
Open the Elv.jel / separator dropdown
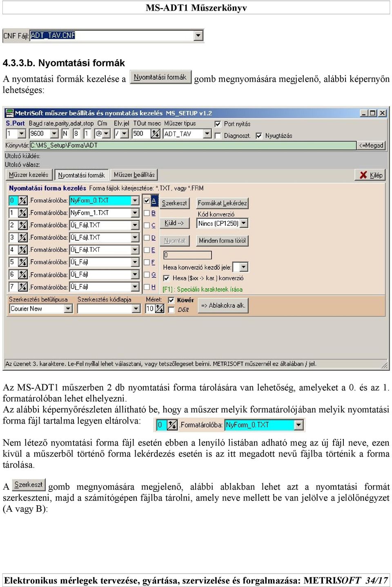click(125, 134)
